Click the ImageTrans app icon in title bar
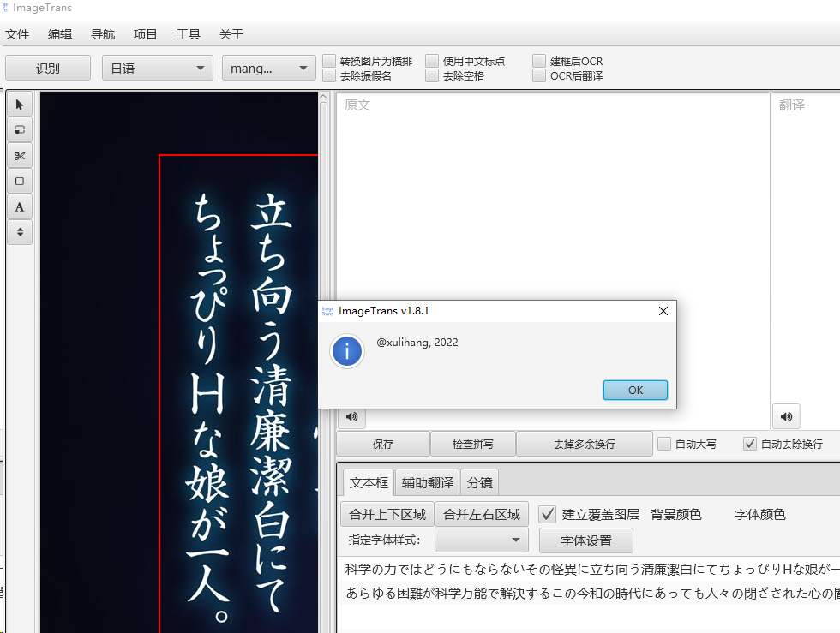 tap(5, 8)
